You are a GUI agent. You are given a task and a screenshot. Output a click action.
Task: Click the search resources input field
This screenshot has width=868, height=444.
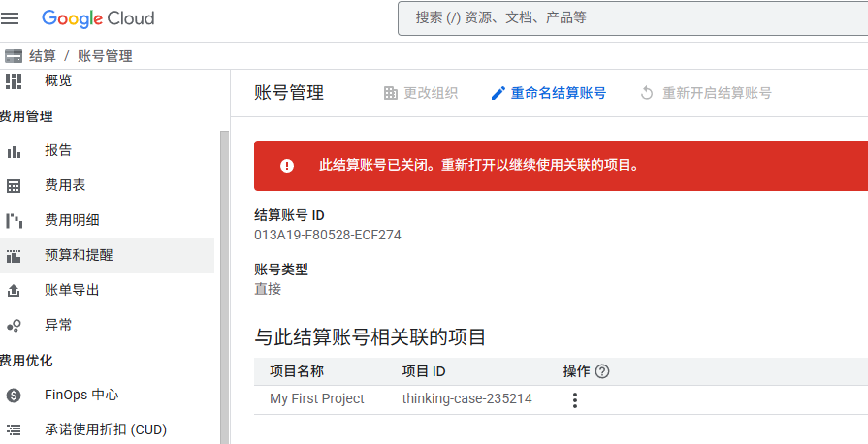click(632, 18)
